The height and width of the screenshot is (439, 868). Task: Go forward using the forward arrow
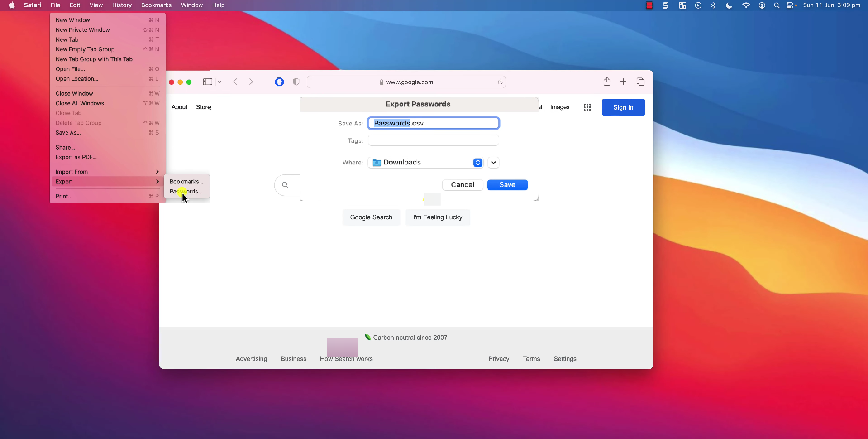tap(251, 82)
